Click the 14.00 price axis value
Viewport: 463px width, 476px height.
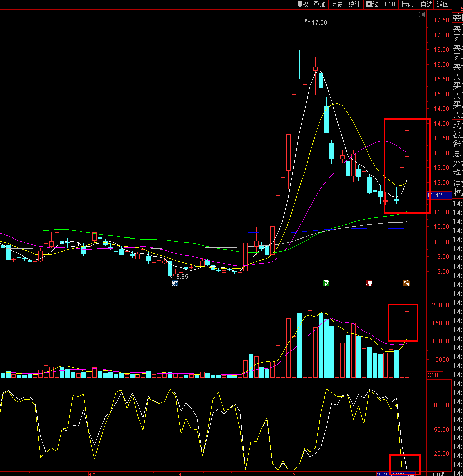(441, 124)
